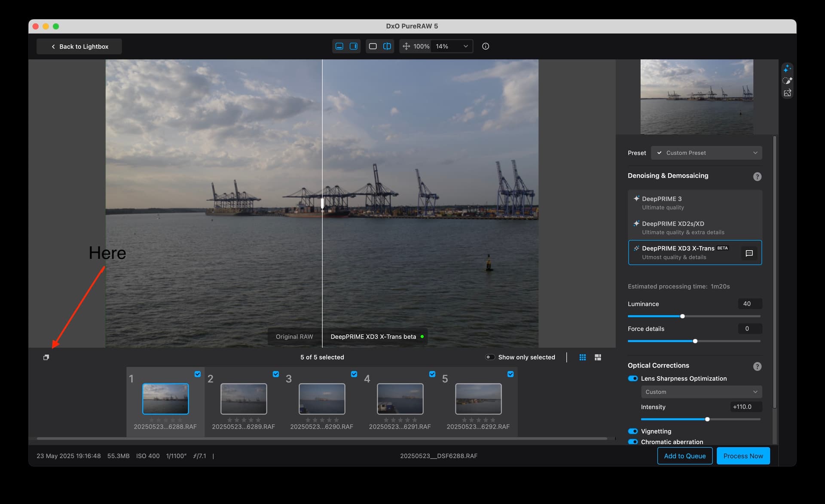Image resolution: width=825 pixels, height=504 pixels.
Task: Toggle the bottom filmstrip panel icon
Action: [339, 46]
